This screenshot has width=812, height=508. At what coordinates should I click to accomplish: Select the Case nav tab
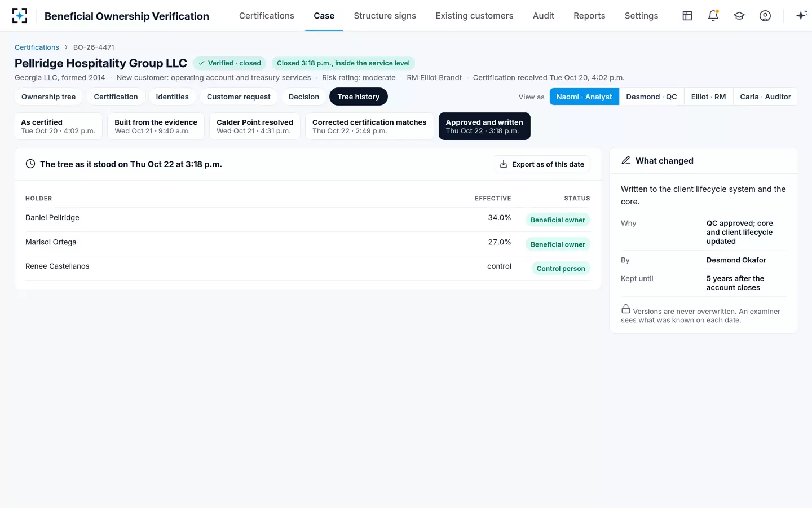324,16
